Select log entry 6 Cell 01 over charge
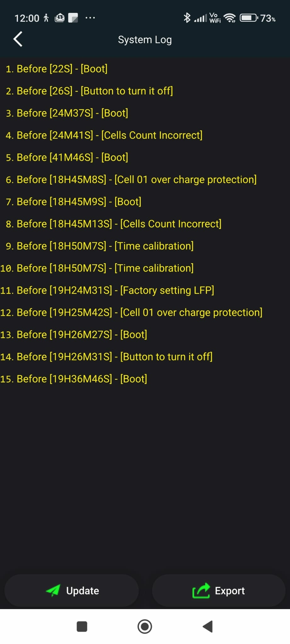Image resolution: width=290 pixels, height=644 pixels. coord(131,180)
